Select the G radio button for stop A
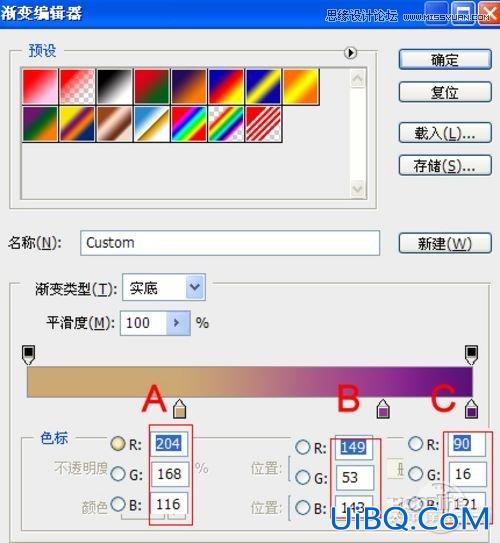Image resolution: width=500 pixels, height=543 pixels. coord(118,474)
